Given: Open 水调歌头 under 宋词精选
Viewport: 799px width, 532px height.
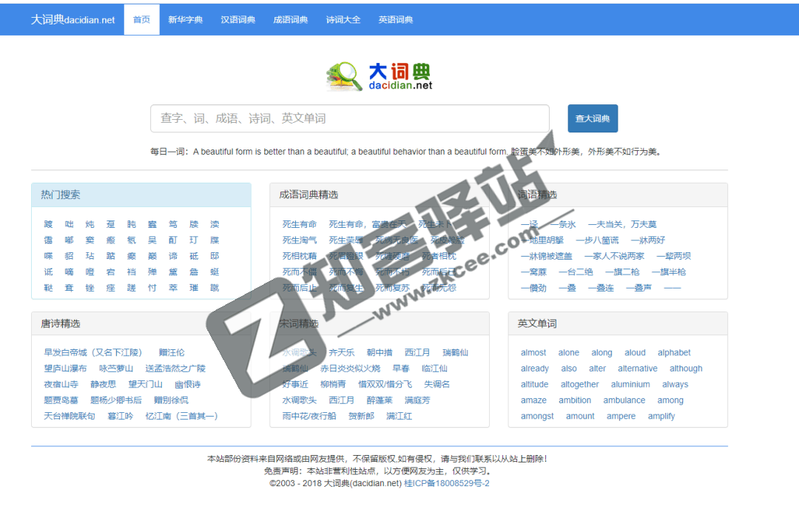Looking at the screenshot, I should pos(299,352).
